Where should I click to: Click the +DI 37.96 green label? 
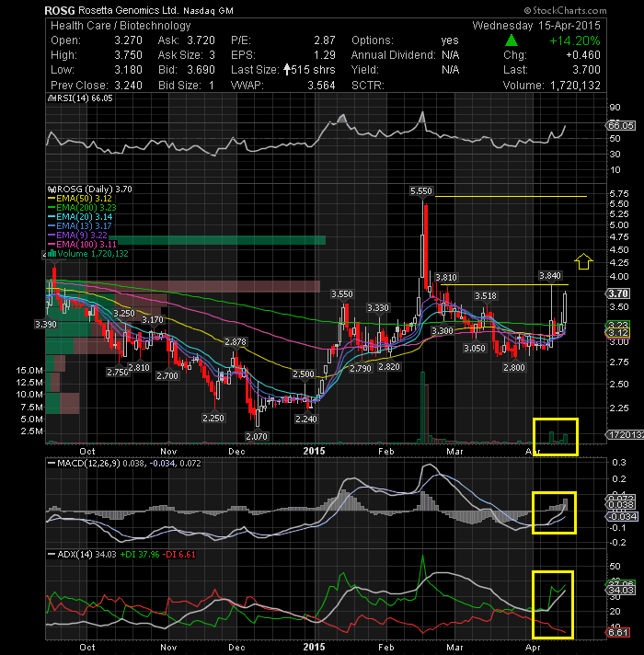click(x=140, y=555)
